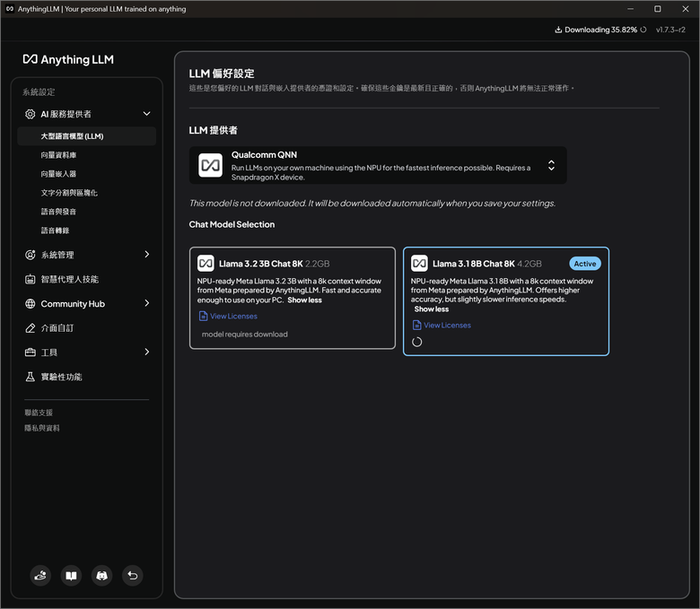Screen dimensions: 700x609
Task: Click the 工具 briefcase icon
Action: tap(30, 352)
